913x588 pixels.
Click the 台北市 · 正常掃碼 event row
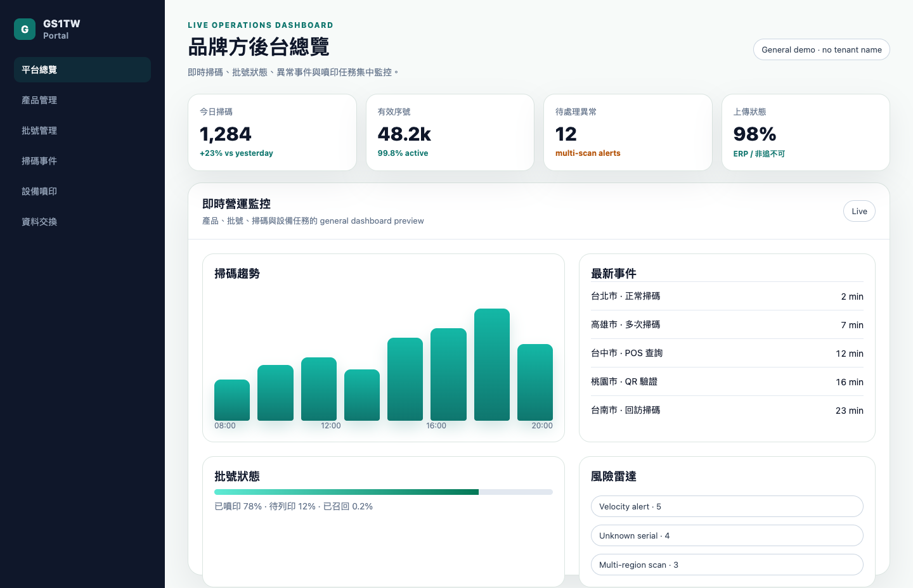click(x=727, y=296)
